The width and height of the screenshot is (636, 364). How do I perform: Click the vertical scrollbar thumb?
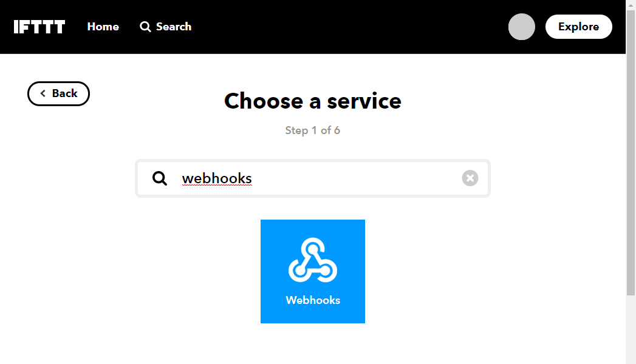[x=631, y=153]
